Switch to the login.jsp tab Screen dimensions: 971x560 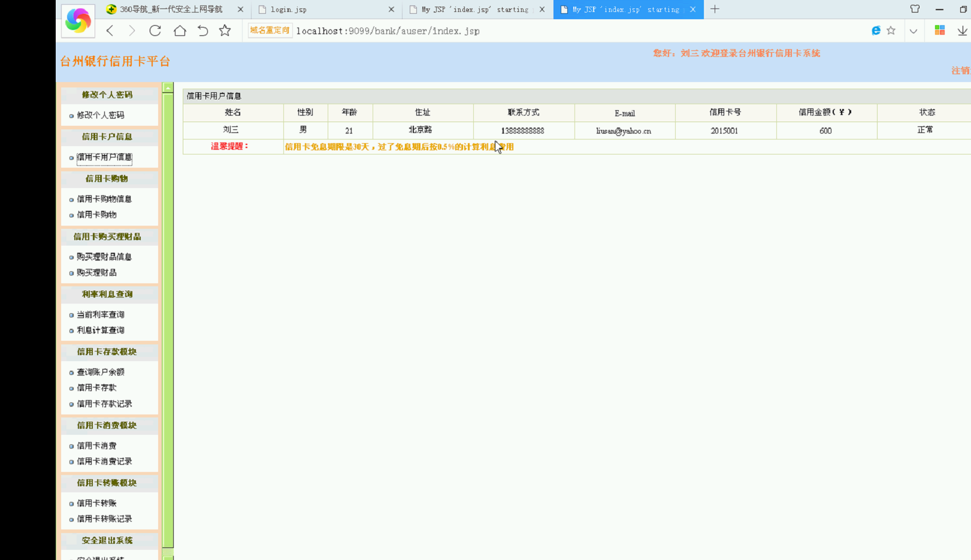[x=326, y=10]
